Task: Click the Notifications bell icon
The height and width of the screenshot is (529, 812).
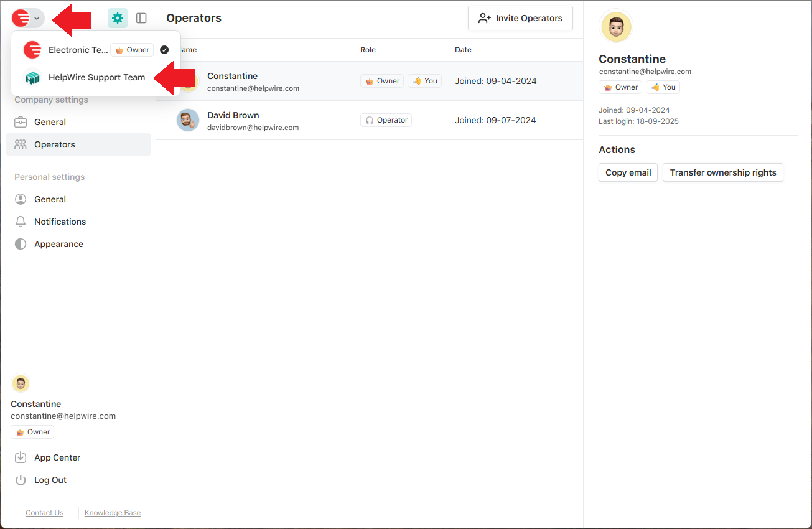Action: (x=21, y=222)
